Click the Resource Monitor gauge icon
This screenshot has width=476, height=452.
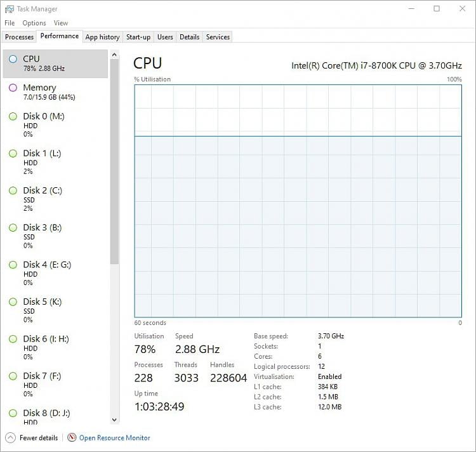tap(72, 437)
